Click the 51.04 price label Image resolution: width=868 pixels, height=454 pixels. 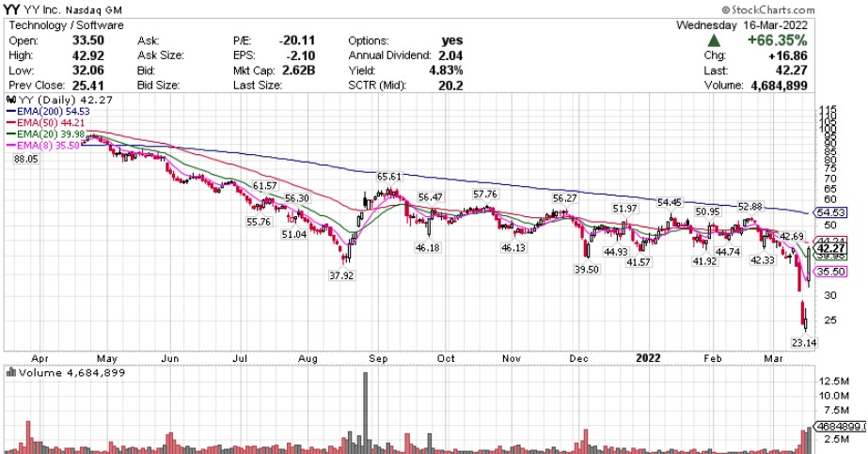[x=294, y=234]
